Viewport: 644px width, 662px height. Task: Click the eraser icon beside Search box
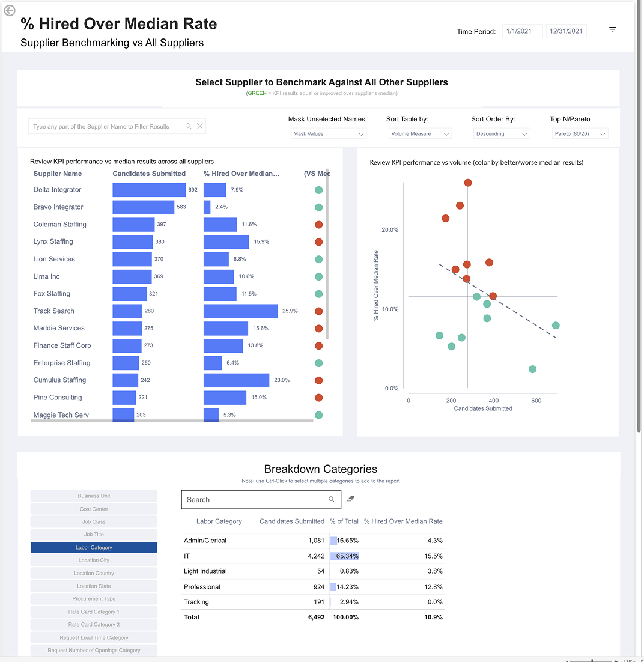click(350, 499)
